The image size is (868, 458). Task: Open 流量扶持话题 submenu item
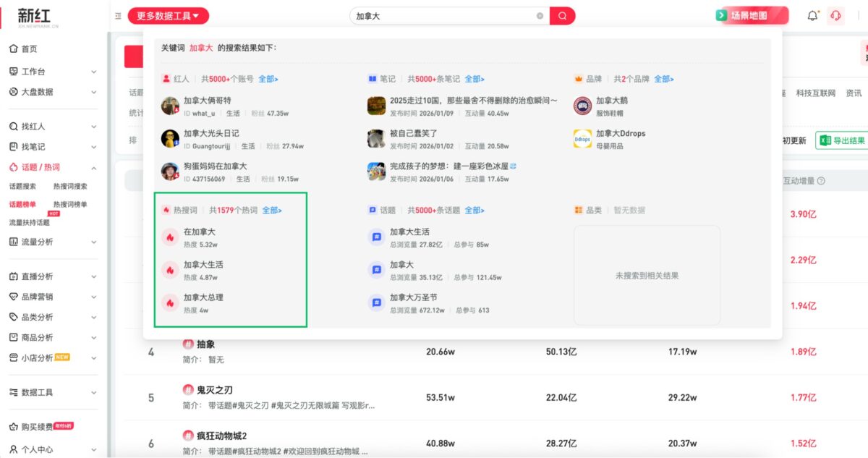[29, 223]
